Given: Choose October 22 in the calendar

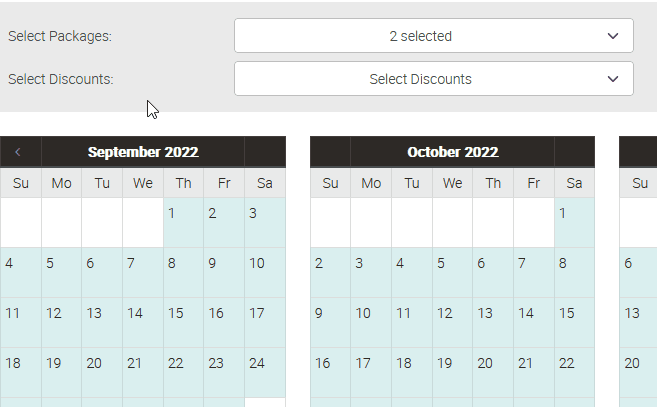Looking at the screenshot, I should click(574, 372).
